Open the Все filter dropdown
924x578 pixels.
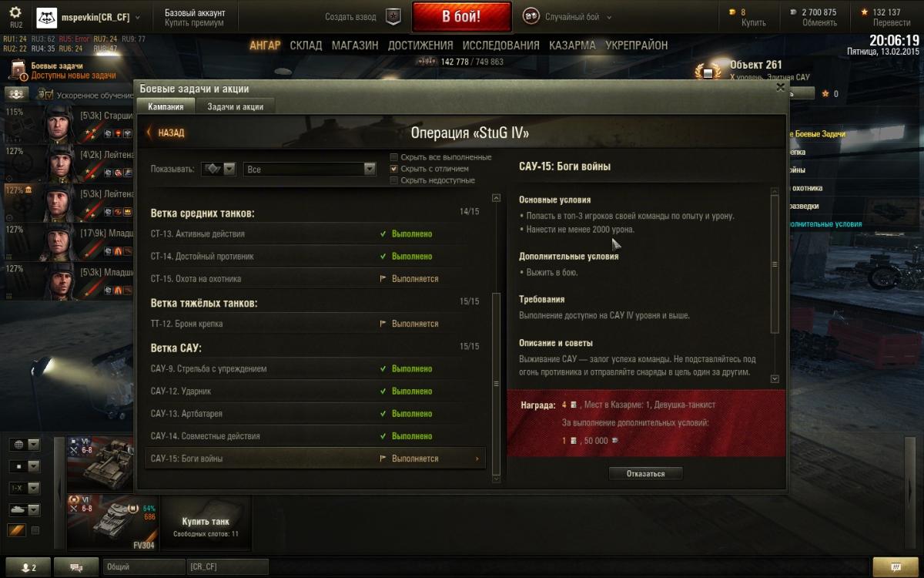pos(310,169)
